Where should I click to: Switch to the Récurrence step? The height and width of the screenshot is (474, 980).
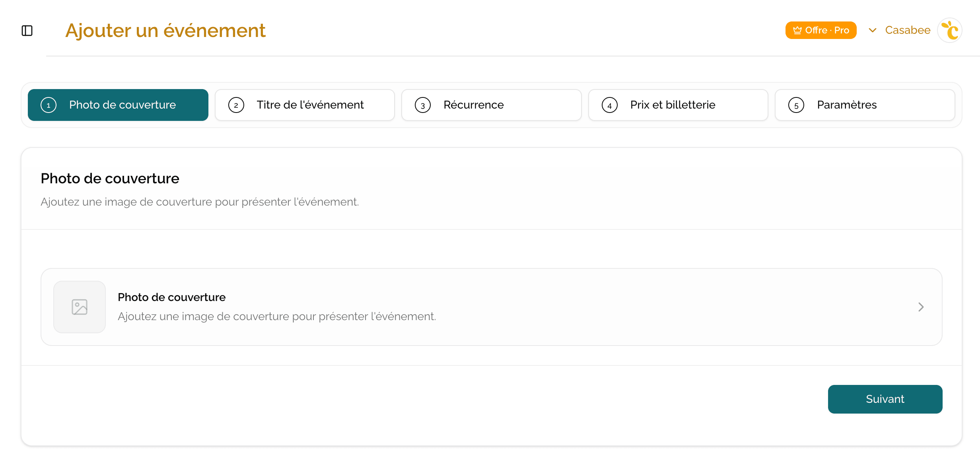pyautogui.click(x=492, y=105)
